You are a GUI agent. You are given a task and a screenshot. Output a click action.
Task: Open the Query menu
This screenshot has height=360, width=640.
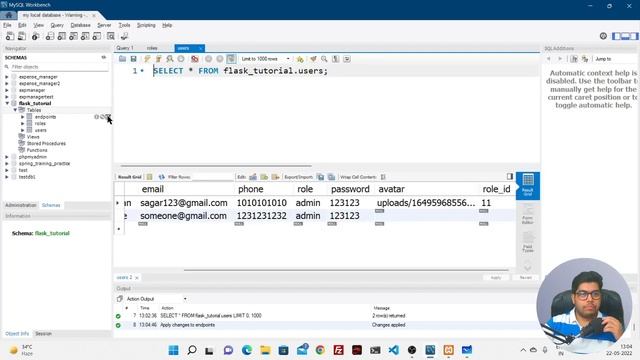point(57,25)
